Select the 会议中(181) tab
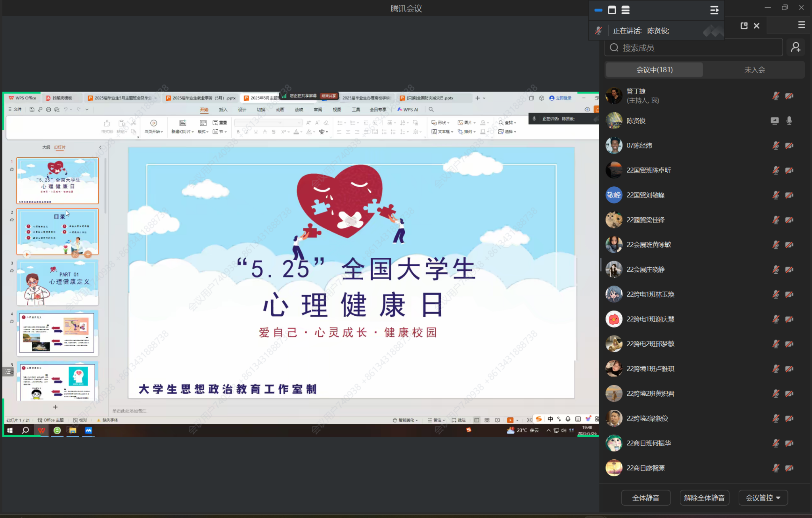Screen dimensions: 812x518 654,70
